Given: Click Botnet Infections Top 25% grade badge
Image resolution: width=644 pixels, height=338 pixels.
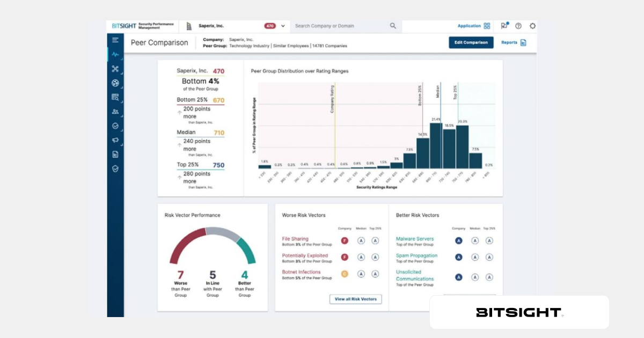Looking at the screenshot, I should coord(375,274).
